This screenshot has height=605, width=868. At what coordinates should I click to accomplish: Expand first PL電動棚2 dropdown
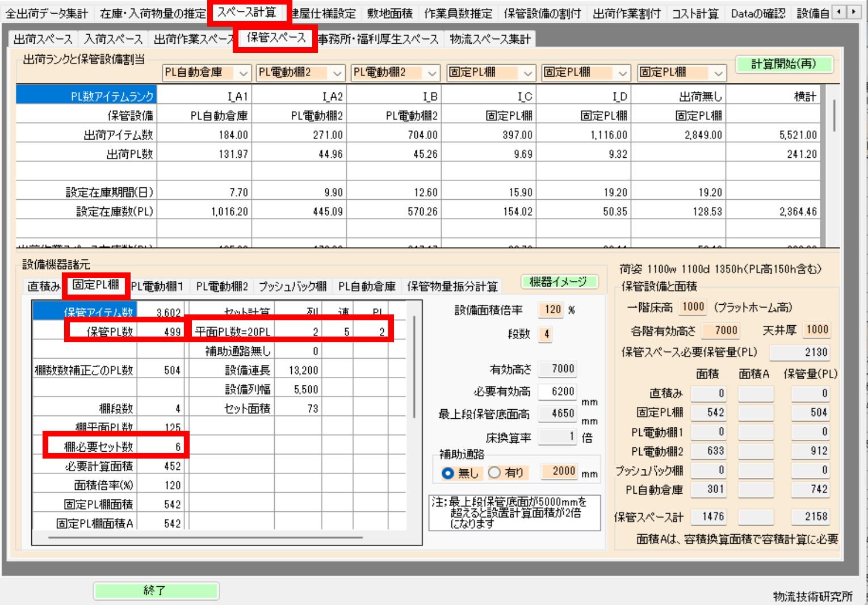[338, 73]
